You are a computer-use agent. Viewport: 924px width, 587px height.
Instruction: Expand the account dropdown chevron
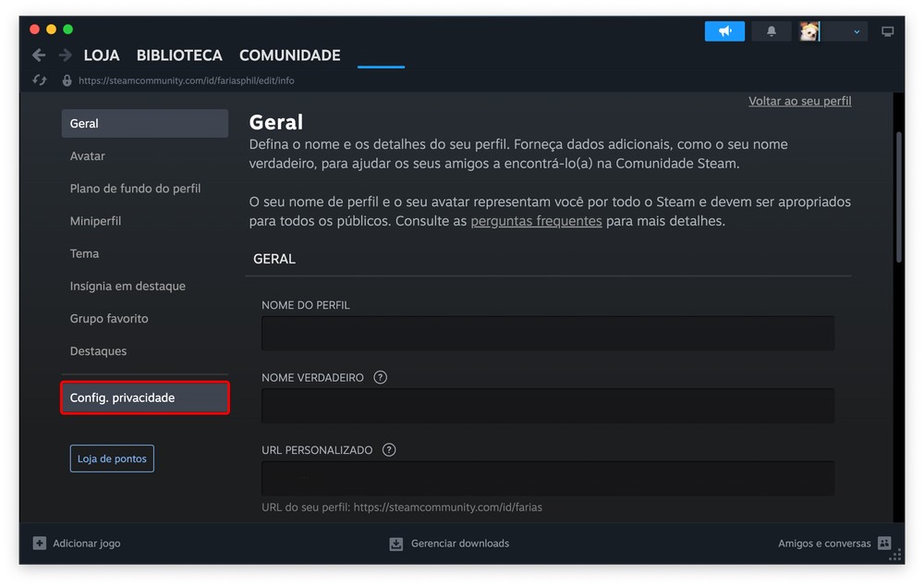point(857,31)
